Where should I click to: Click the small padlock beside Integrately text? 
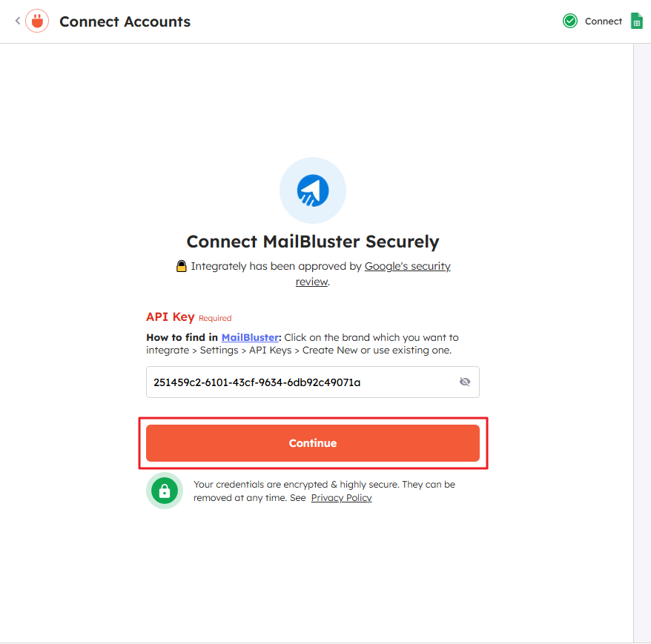(182, 266)
